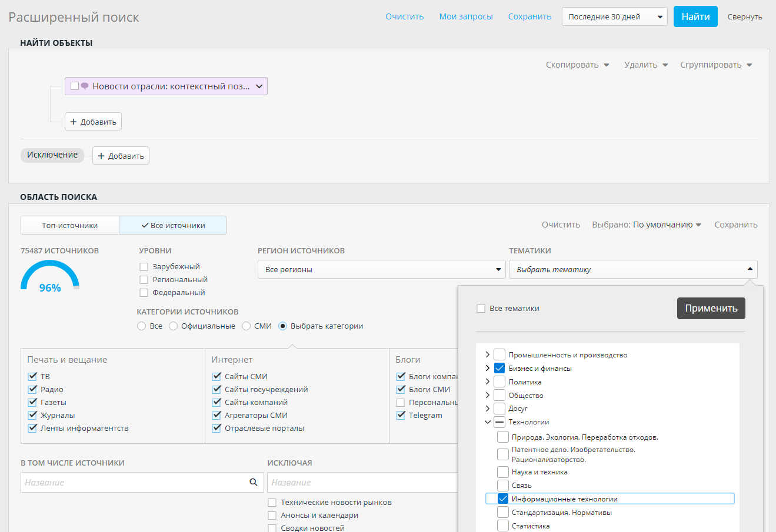Check Промышленность и производство topic
The height and width of the screenshot is (532, 776).
499,354
